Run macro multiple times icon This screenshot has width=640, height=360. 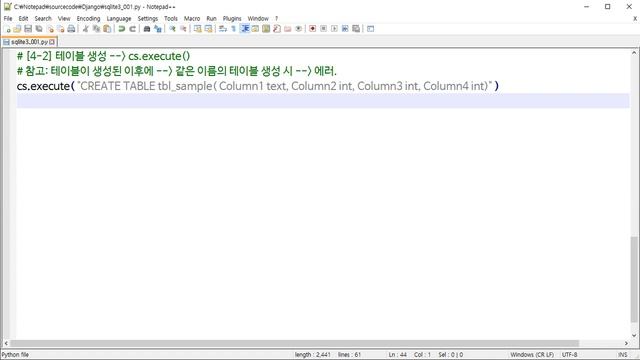pyautogui.click(x=345, y=29)
